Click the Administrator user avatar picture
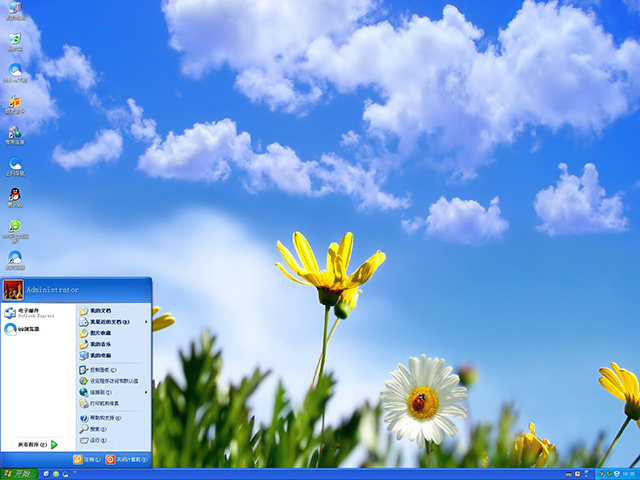Image resolution: width=640 pixels, height=480 pixels. (13, 290)
